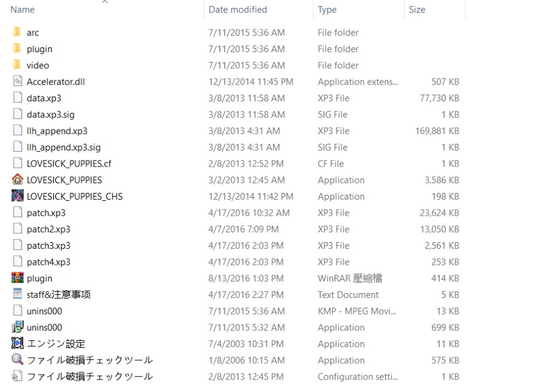Sort files by the Size column
Image resolution: width=553 pixels, height=392 pixels.
pos(417,9)
